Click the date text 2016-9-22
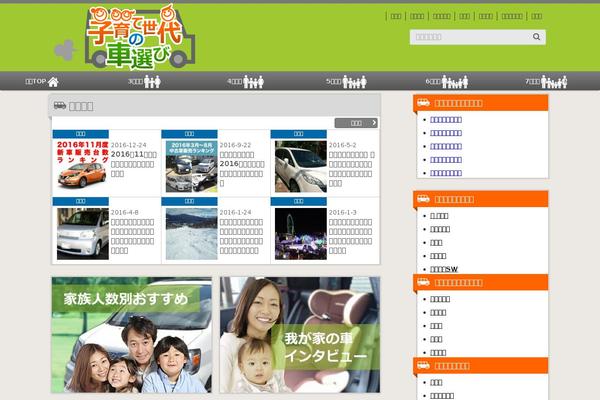This screenshot has height=400, width=600. point(235,145)
